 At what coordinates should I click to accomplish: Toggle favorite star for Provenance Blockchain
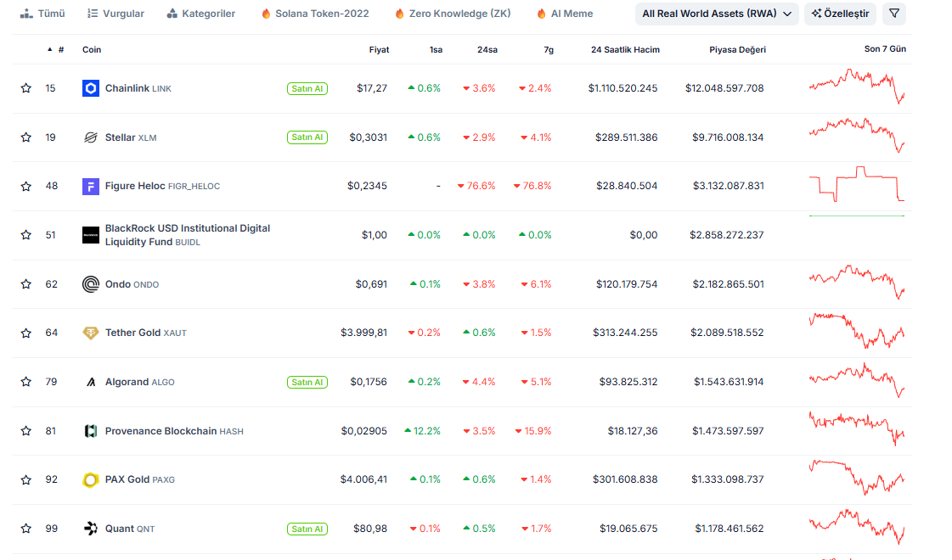(26, 431)
